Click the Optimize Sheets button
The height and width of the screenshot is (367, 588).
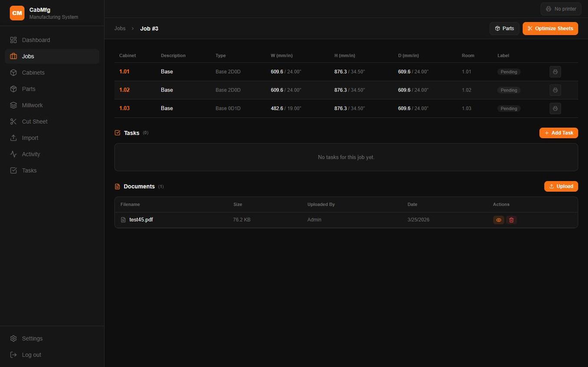[x=550, y=28]
